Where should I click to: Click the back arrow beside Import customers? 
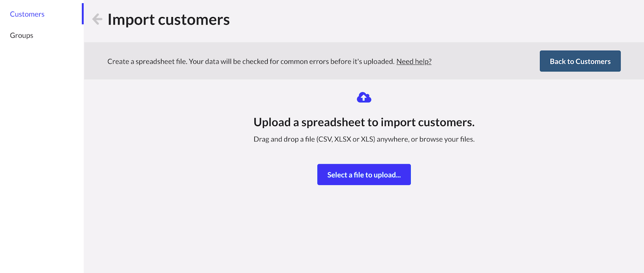pos(97,19)
